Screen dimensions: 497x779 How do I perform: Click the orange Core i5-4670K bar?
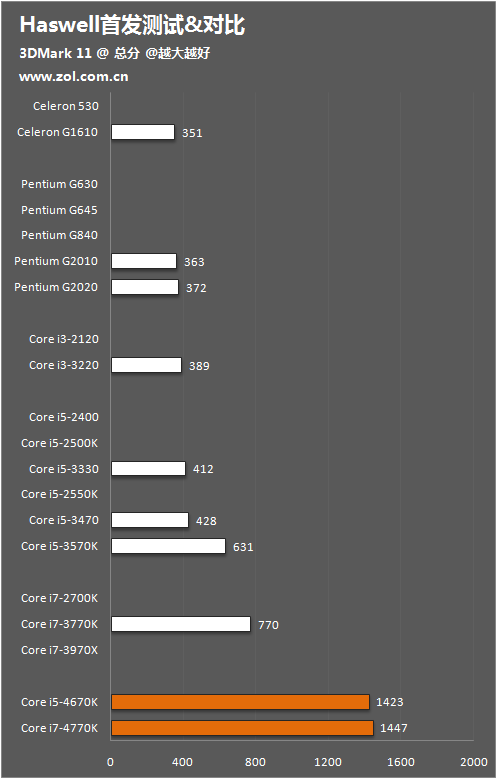pos(240,702)
